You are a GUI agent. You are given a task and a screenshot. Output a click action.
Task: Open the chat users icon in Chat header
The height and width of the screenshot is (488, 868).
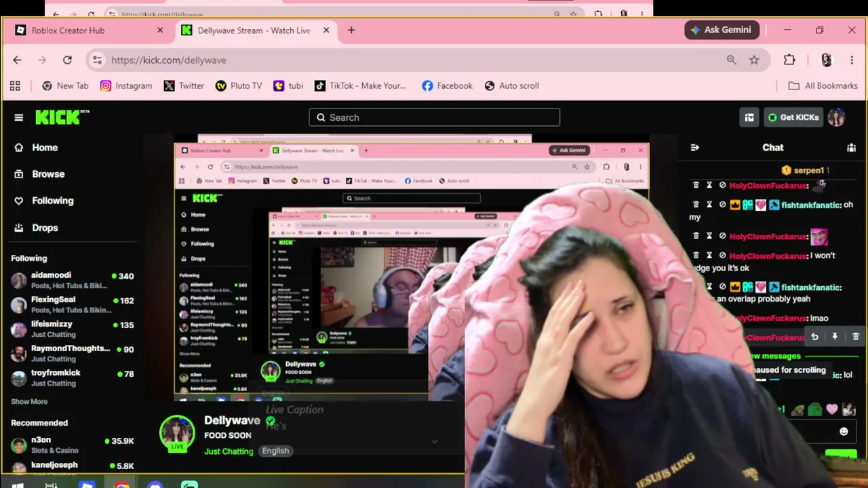pos(851,147)
